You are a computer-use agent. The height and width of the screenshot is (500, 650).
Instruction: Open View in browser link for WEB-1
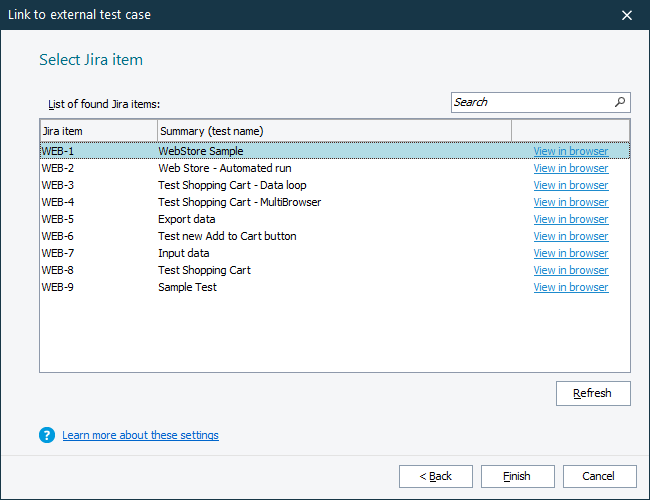[x=570, y=151]
